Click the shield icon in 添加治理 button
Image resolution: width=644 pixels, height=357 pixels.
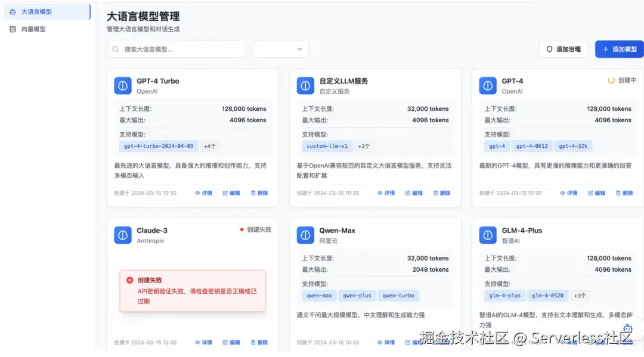[x=549, y=49]
